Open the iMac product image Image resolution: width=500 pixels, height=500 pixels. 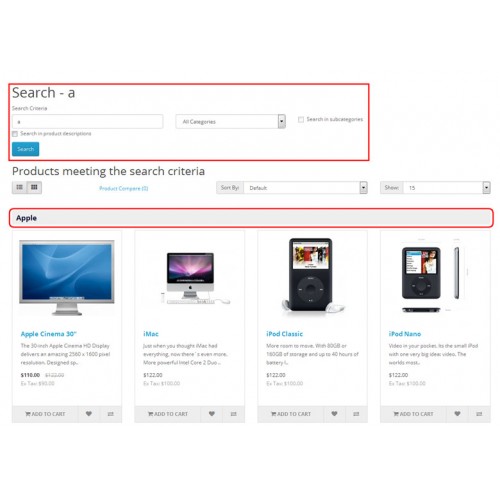[190, 278]
